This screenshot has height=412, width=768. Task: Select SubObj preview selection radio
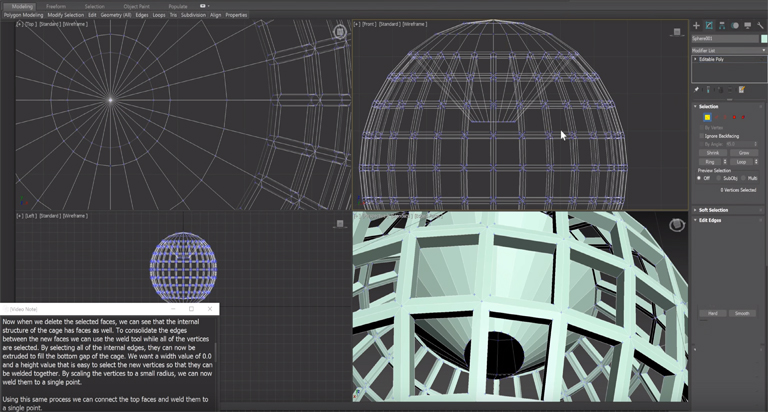coord(720,178)
